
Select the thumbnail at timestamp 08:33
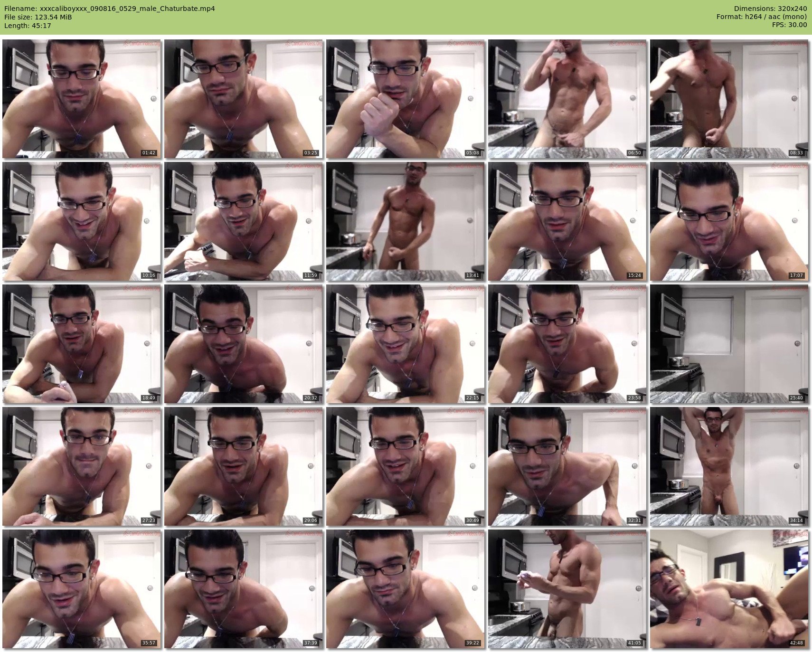729,99
